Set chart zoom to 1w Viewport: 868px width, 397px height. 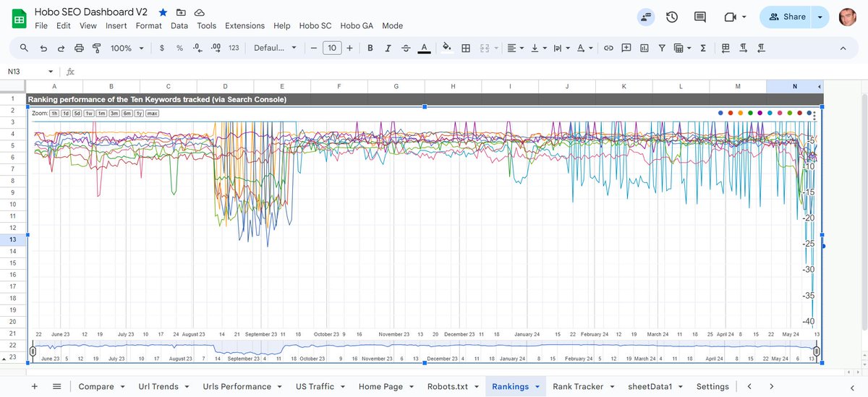point(89,114)
